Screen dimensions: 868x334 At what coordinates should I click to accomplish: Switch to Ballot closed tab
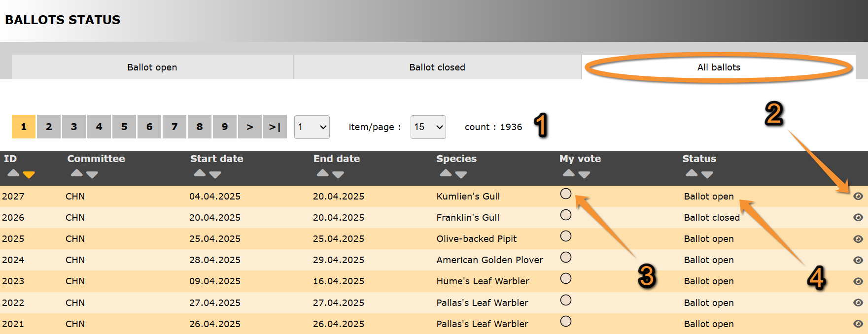point(437,67)
